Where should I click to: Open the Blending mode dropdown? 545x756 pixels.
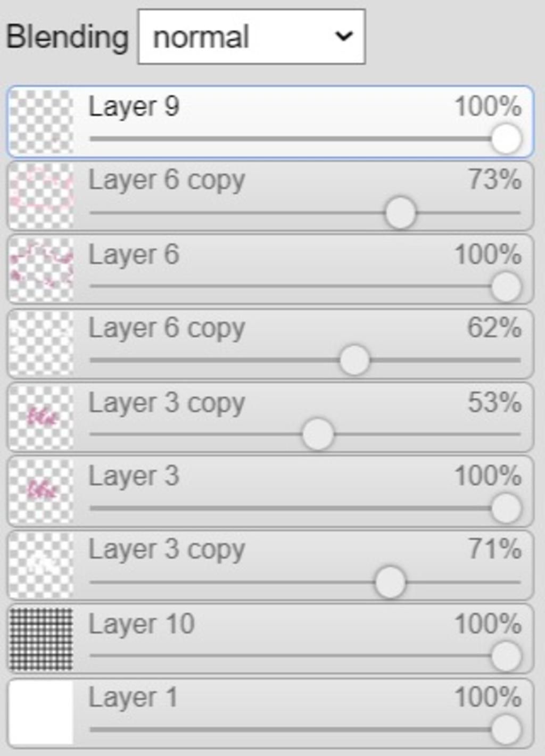coord(251,37)
